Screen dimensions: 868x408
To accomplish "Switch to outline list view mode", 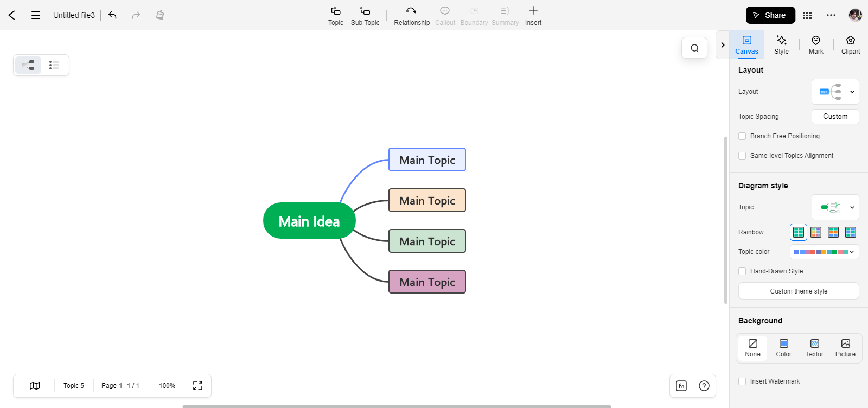I will click(x=54, y=65).
